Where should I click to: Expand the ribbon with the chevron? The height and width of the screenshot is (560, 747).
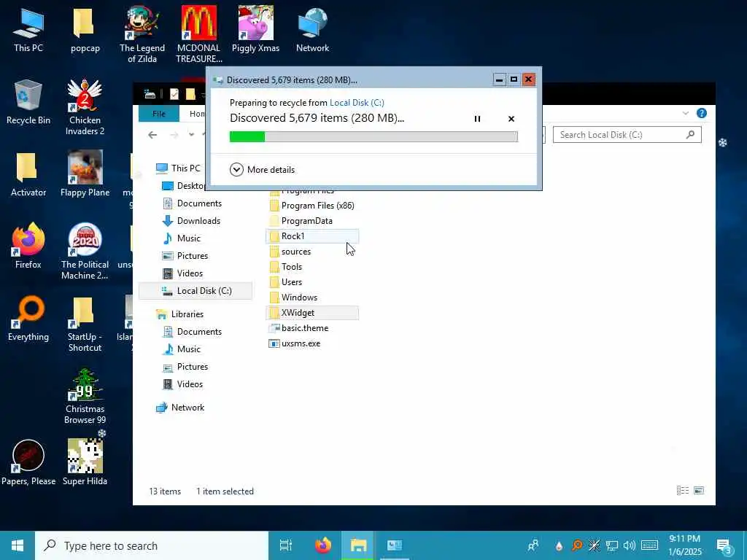[686, 113]
